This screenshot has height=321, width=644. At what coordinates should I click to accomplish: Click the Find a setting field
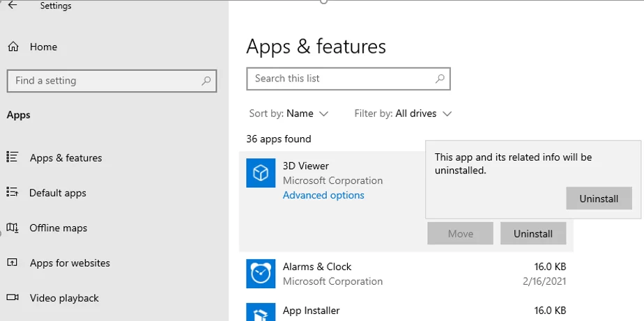105,81
